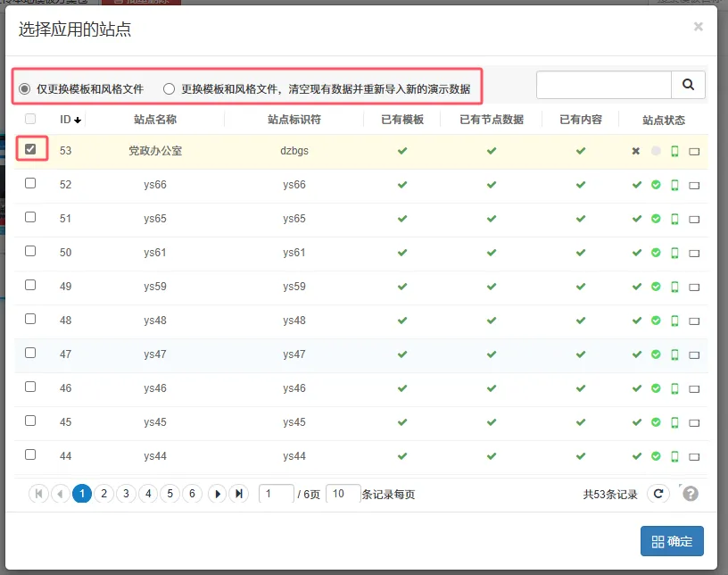Click the PC screen preview icon for 党政办公室

point(695,151)
